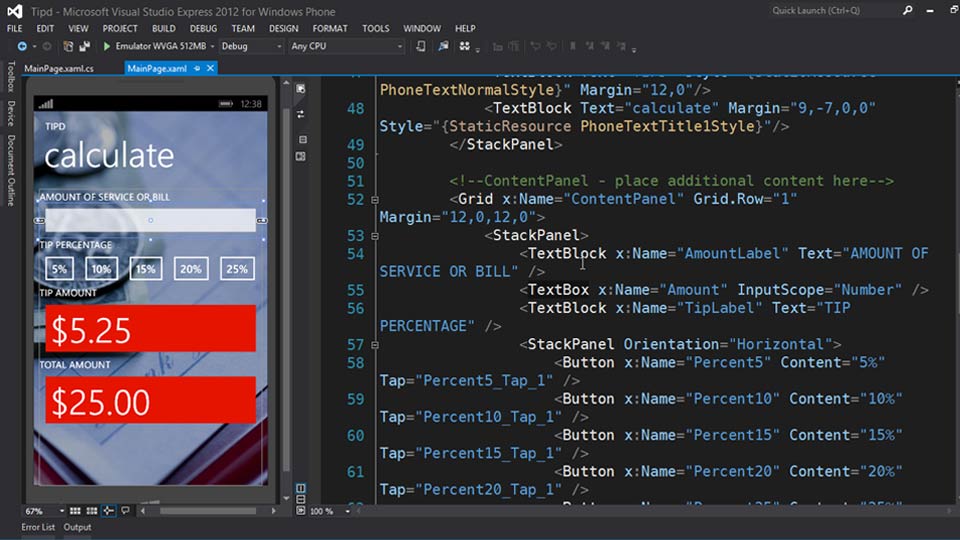Click the four-squares toolbar icon
This screenshot has height=540, width=960.
tap(465, 46)
